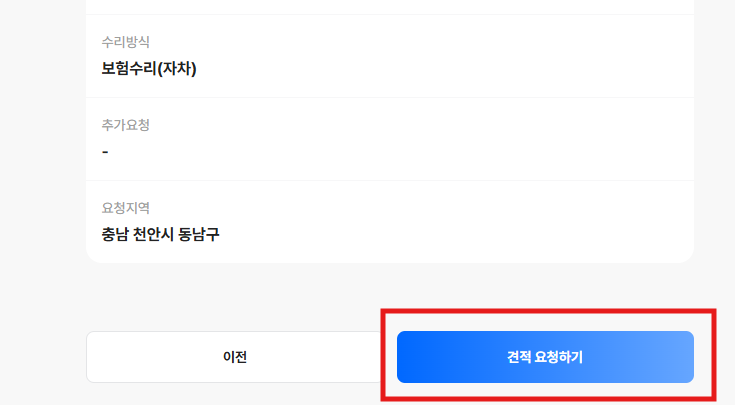Select the 추가요청 label
Image resolution: width=735 pixels, height=405 pixels.
pyautogui.click(x=125, y=125)
